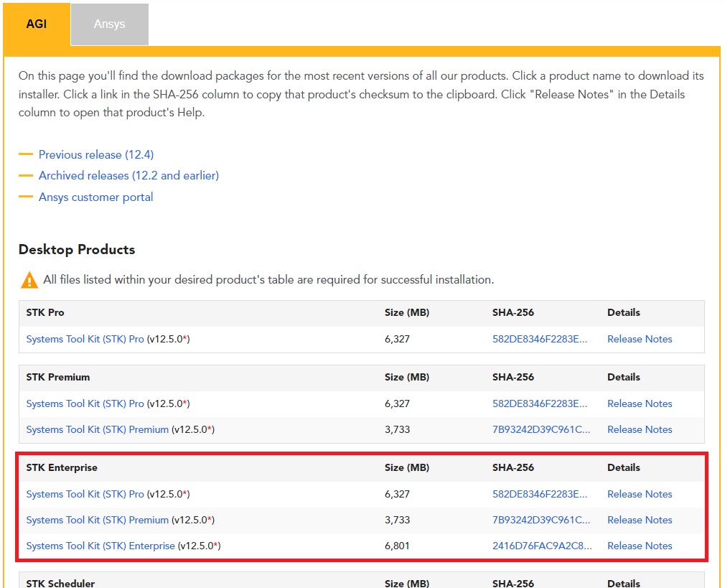The width and height of the screenshot is (725, 588).
Task: Download STK Premium installer under STK Premium table
Action: pos(97,429)
